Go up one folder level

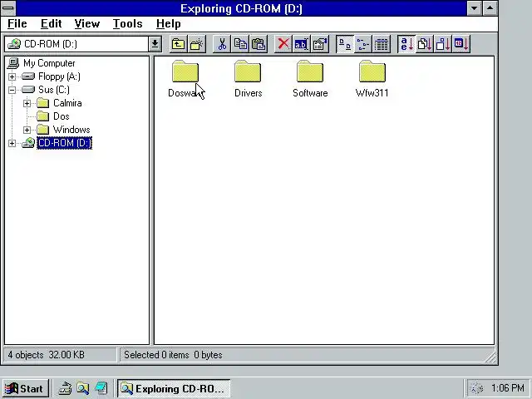click(178, 44)
